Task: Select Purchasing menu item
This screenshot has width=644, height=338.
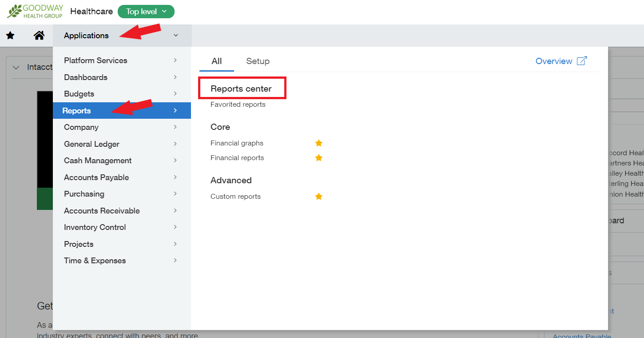Action: tap(122, 194)
